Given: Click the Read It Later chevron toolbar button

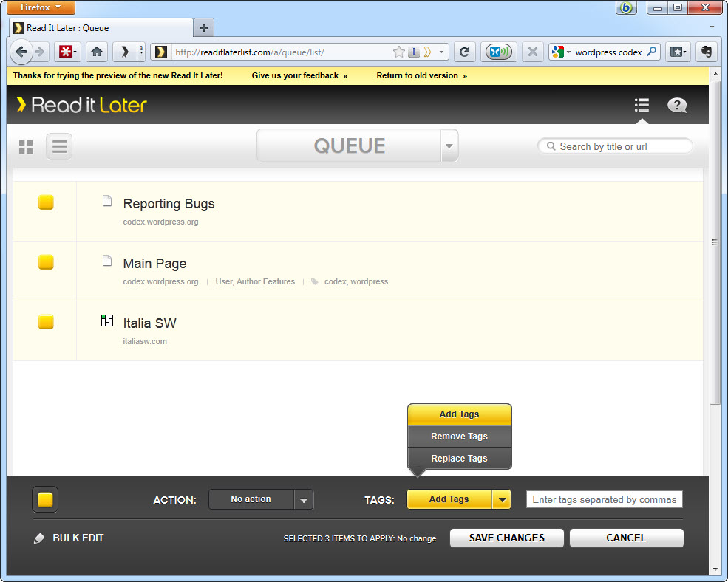Looking at the screenshot, I should point(124,52).
